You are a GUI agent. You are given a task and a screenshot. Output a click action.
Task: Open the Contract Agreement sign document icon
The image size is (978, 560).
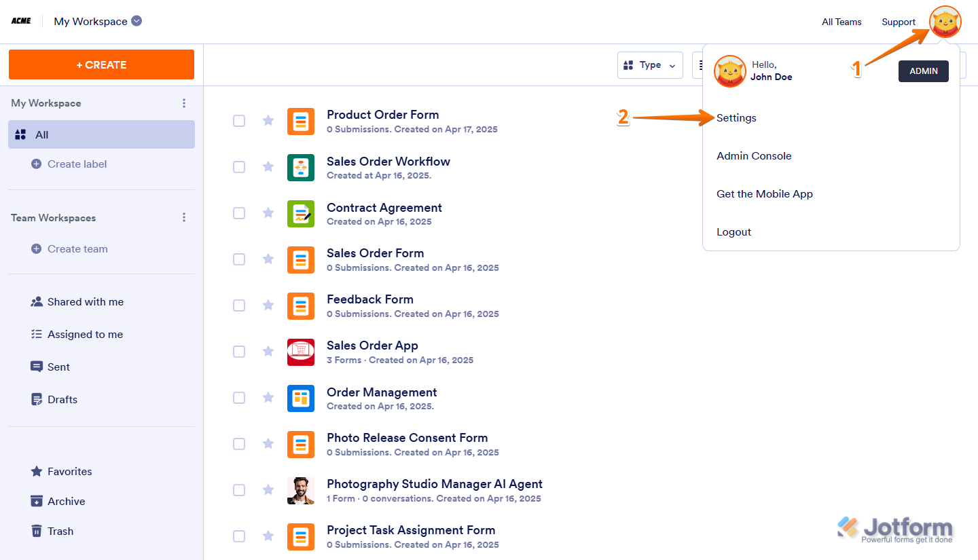pos(301,213)
